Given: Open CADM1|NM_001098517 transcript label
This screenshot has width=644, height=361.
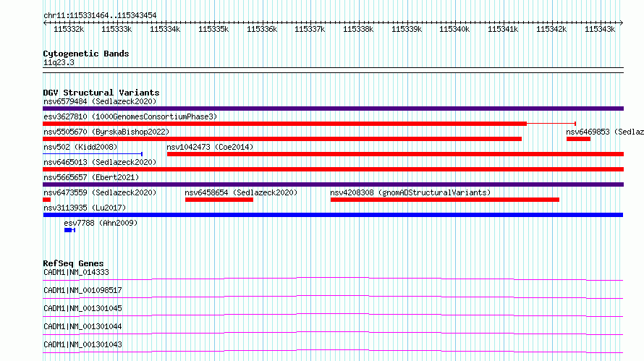Looking at the screenshot, I should [x=82, y=290].
